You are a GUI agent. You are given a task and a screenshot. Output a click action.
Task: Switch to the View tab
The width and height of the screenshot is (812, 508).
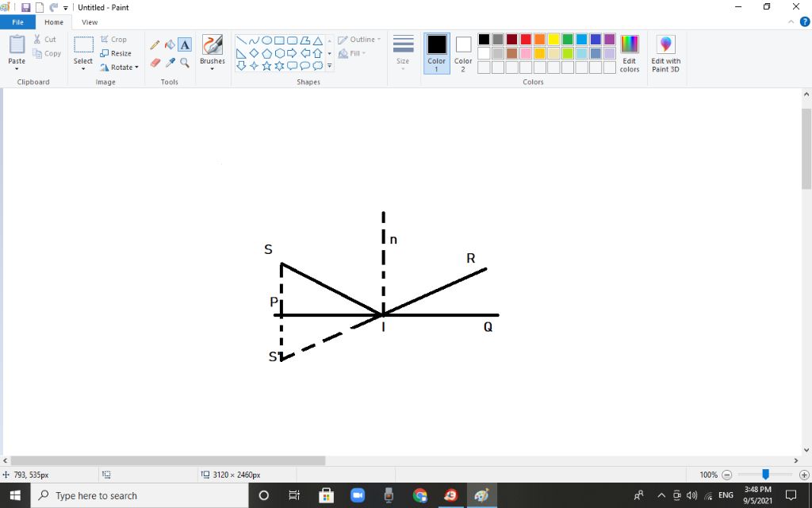coord(90,22)
